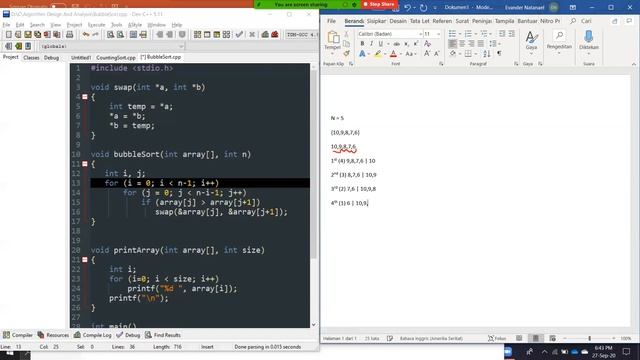The image size is (640, 360).
Task: Click New file icon in Dev-C++ toolbar
Action: (9, 35)
